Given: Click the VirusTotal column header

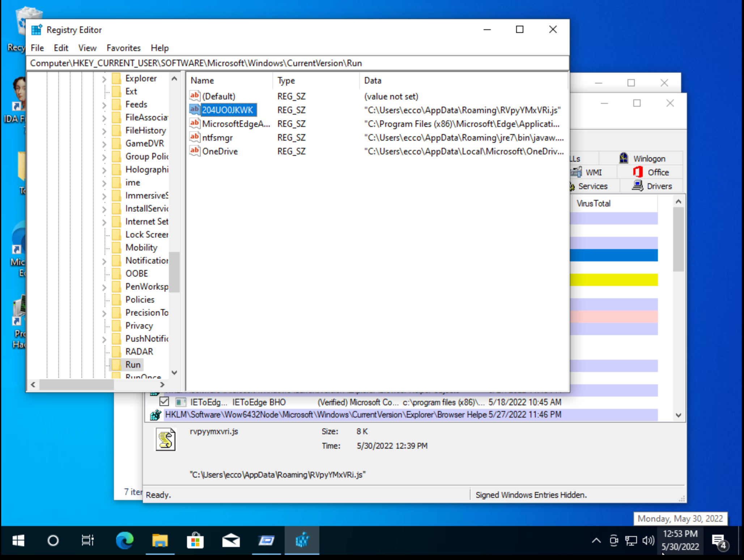Looking at the screenshot, I should (593, 203).
